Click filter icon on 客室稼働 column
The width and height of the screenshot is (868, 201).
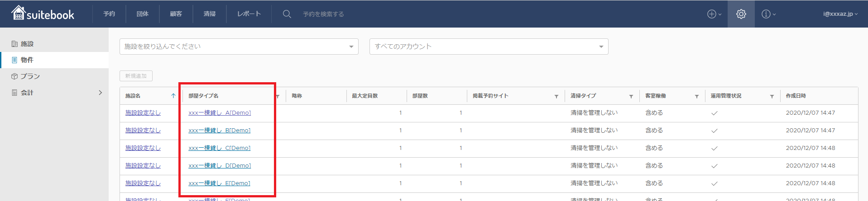click(x=697, y=96)
